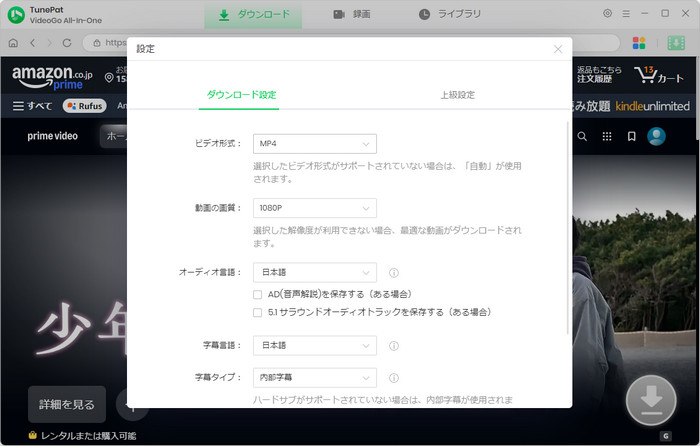Click the Rufus assistant button
Viewport: 700px width, 446px height.
click(84, 106)
